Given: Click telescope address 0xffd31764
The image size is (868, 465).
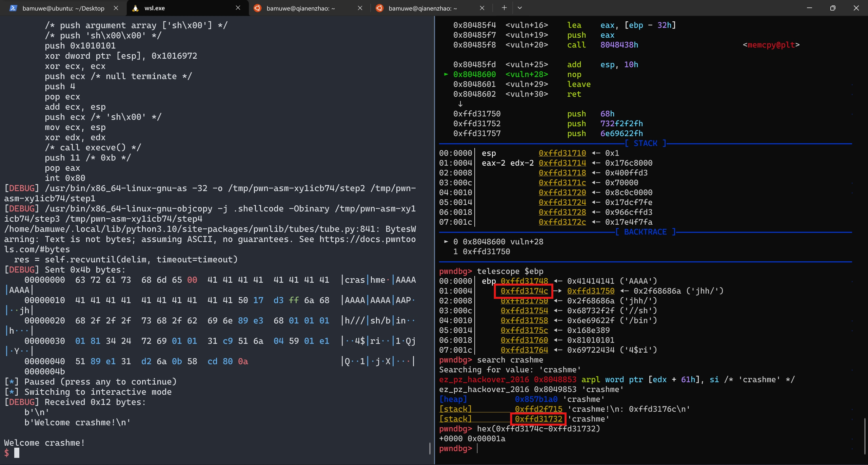Looking at the screenshot, I should 524,350.
